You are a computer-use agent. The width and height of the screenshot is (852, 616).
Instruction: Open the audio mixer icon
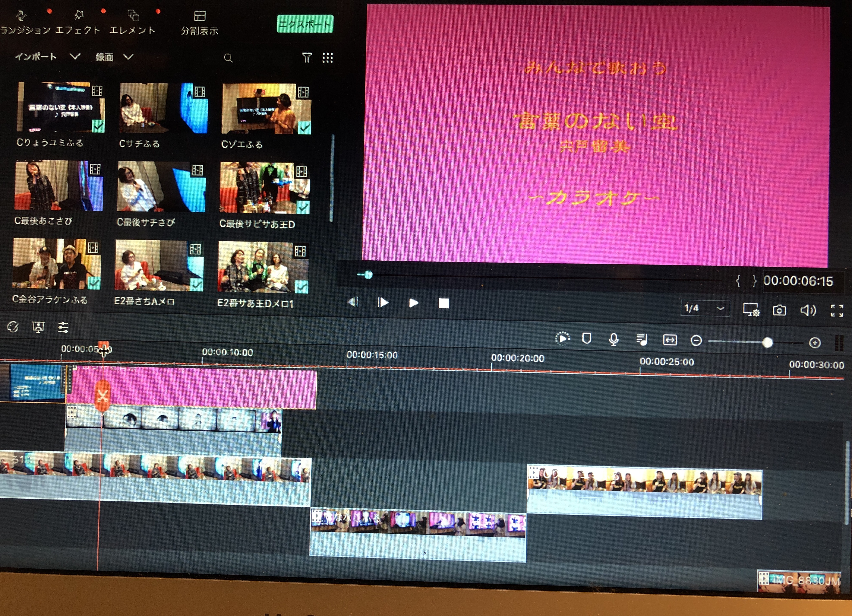tap(642, 340)
